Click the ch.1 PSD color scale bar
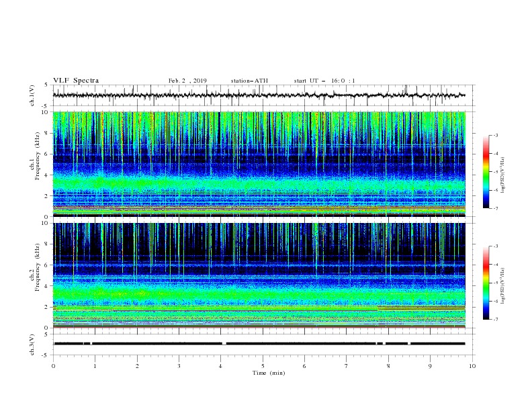This screenshot has height=411, width=532. [x=486, y=172]
